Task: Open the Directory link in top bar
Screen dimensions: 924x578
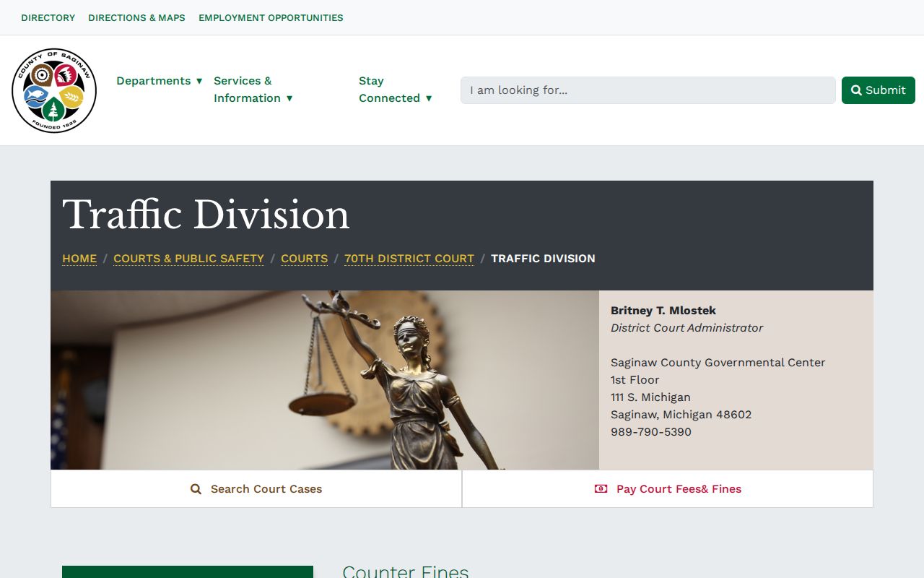Action: coord(48,17)
